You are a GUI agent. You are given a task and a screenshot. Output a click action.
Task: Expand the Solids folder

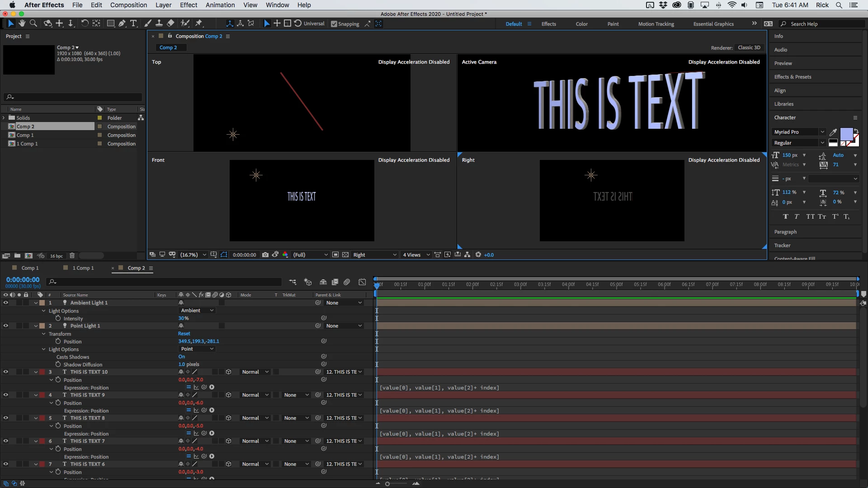[x=4, y=118]
